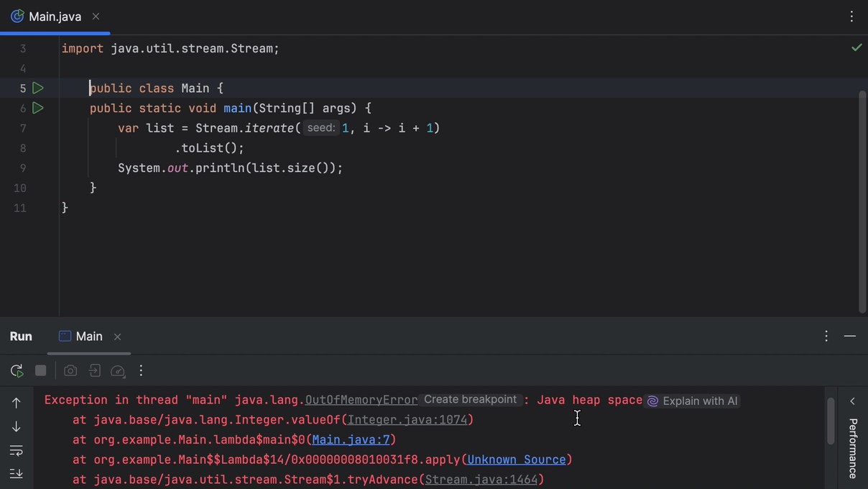Image resolution: width=868 pixels, height=489 pixels.
Task: Run the Main class from the line 5 gutter
Action: click(x=38, y=88)
